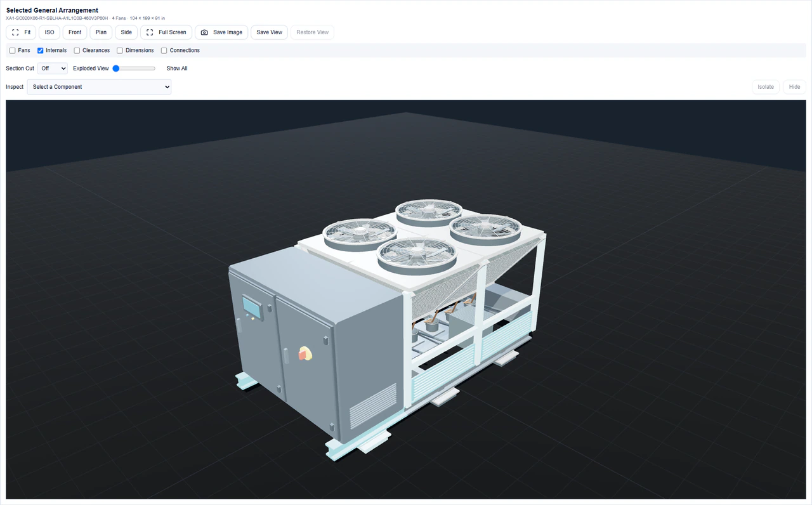Screen dimensions: 812x505
Task: Switch to ISO view
Action: click(49, 32)
